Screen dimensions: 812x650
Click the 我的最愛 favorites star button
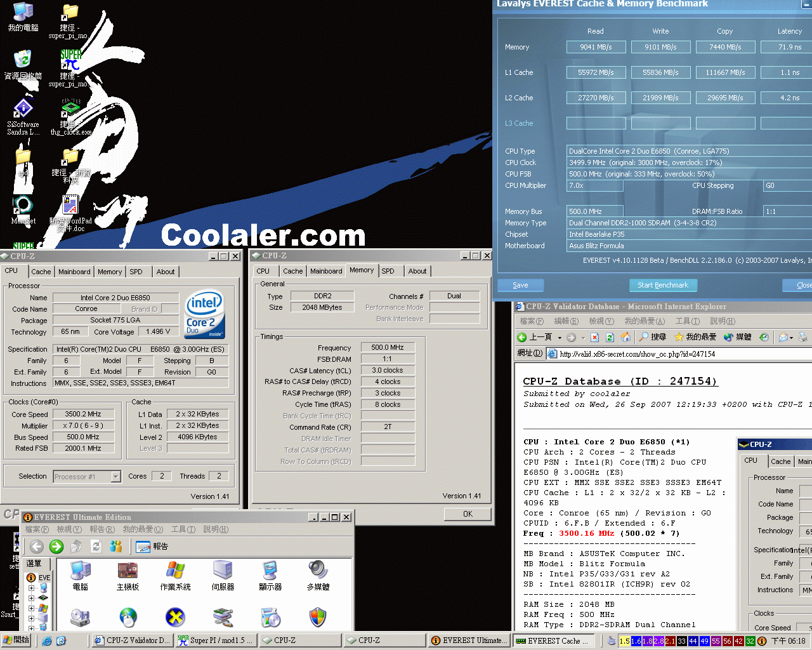(x=695, y=337)
